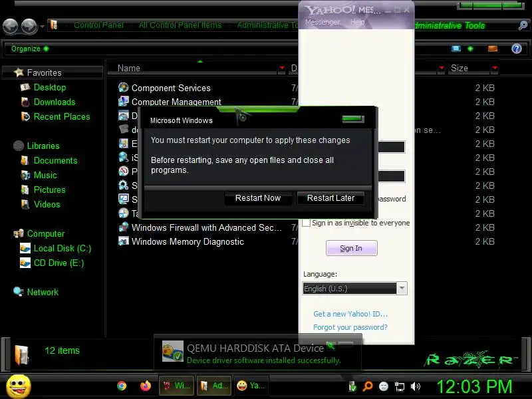Open Recent Places under Favorites

point(62,117)
